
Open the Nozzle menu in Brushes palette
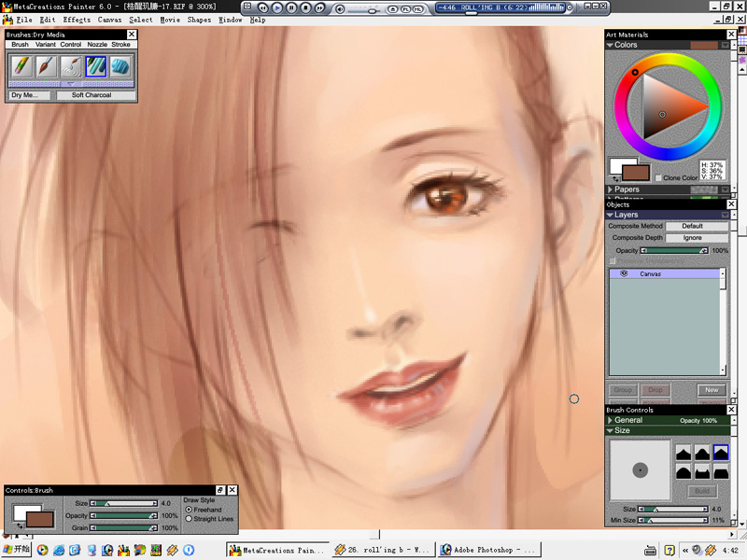pos(97,44)
